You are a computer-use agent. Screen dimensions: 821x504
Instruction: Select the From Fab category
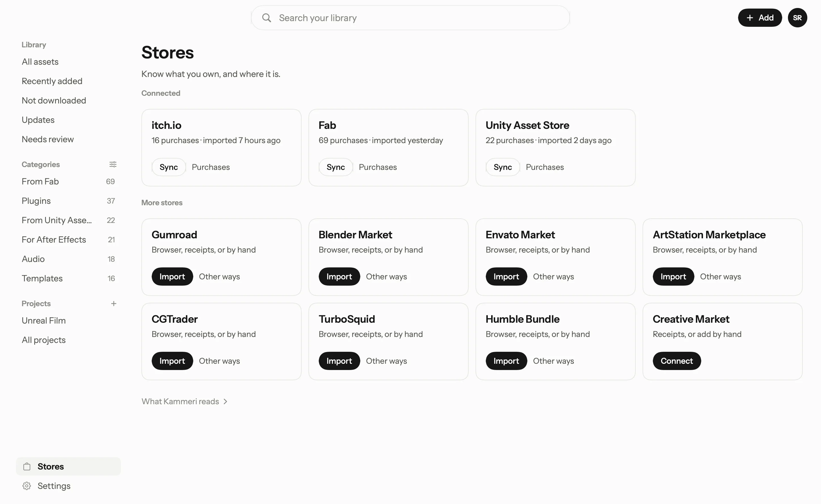68,181
